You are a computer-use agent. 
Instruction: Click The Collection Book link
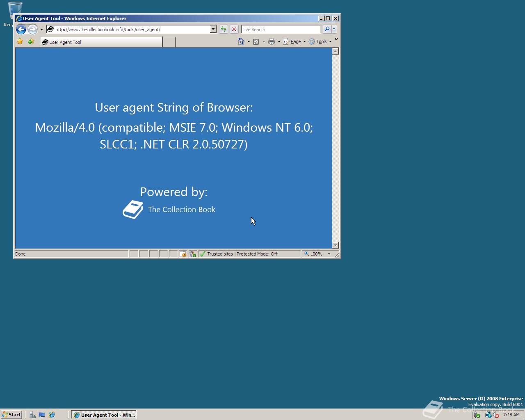click(182, 209)
